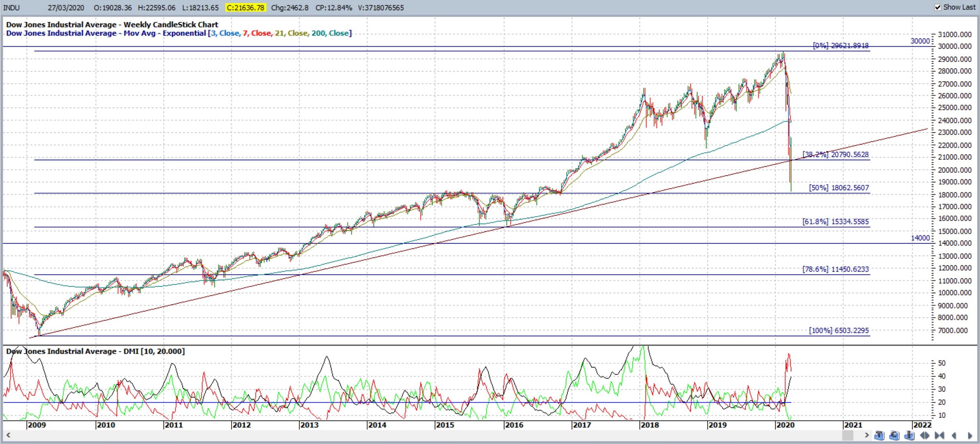Click the '200, Close' moving average legend
Viewport: 980px width, 444px height.
tap(330, 33)
